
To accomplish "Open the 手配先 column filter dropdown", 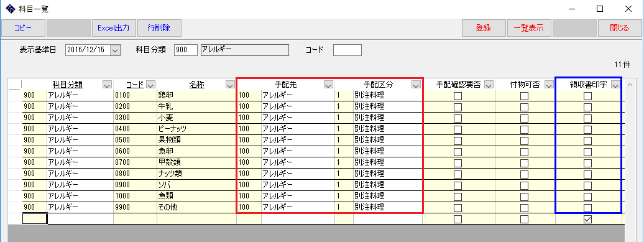I will tap(328, 85).
